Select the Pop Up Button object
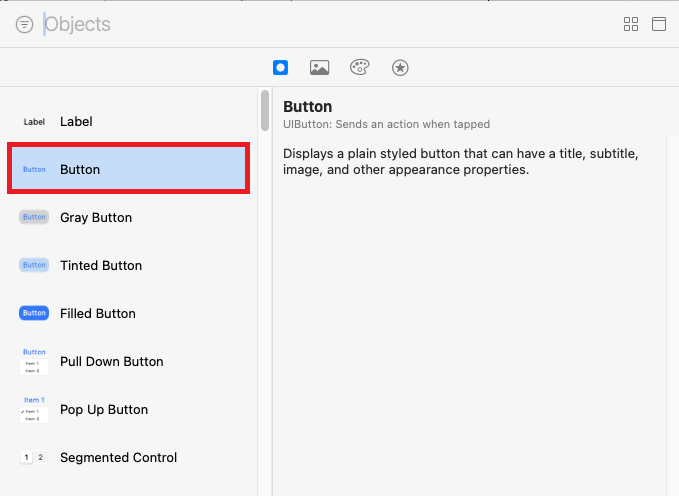The width and height of the screenshot is (679, 496). [x=128, y=409]
